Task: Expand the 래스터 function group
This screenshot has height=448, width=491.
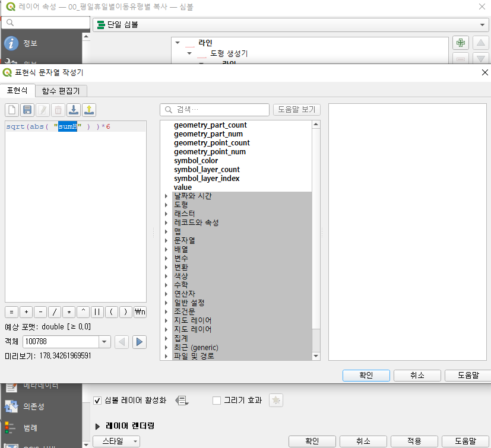Action: 166,214
